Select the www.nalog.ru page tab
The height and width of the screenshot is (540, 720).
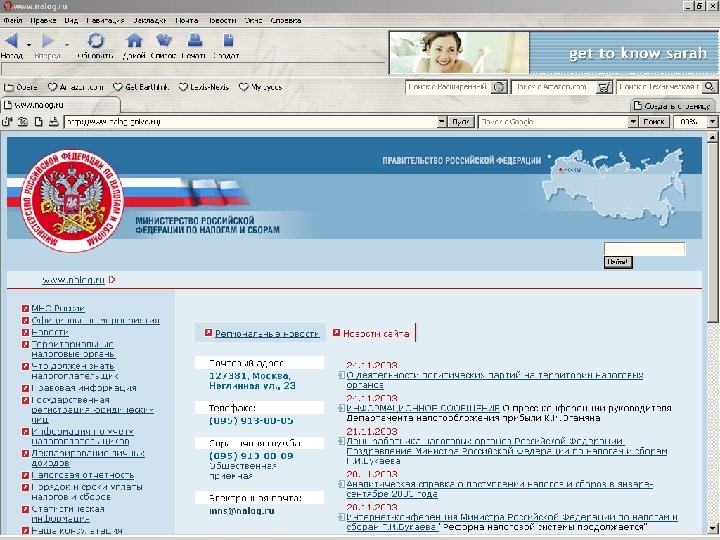(61, 105)
